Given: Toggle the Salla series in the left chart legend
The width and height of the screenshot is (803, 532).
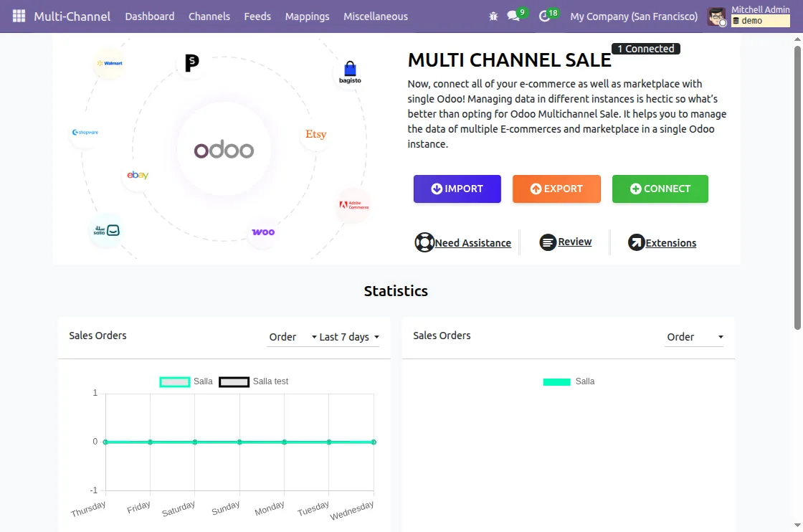Looking at the screenshot, I should [x=203, y=381].
